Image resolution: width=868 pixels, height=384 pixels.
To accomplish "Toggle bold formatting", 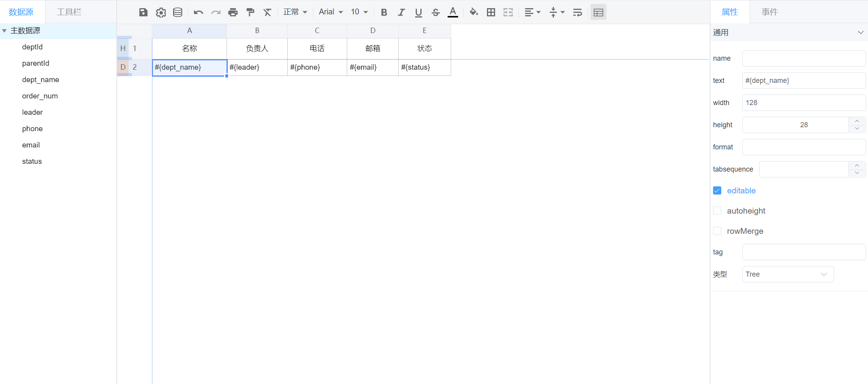I will click(x=384, y=12).
